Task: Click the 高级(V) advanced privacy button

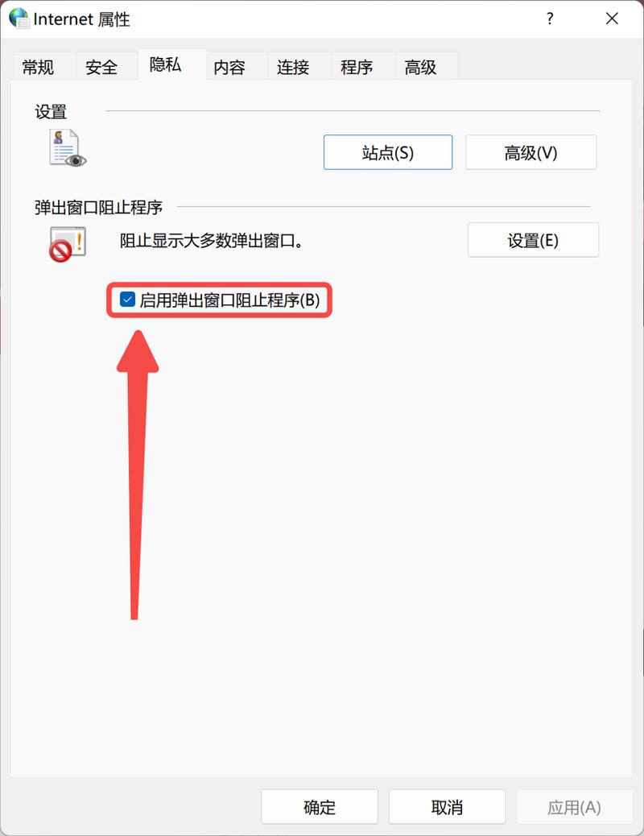Action: (531, 152)
